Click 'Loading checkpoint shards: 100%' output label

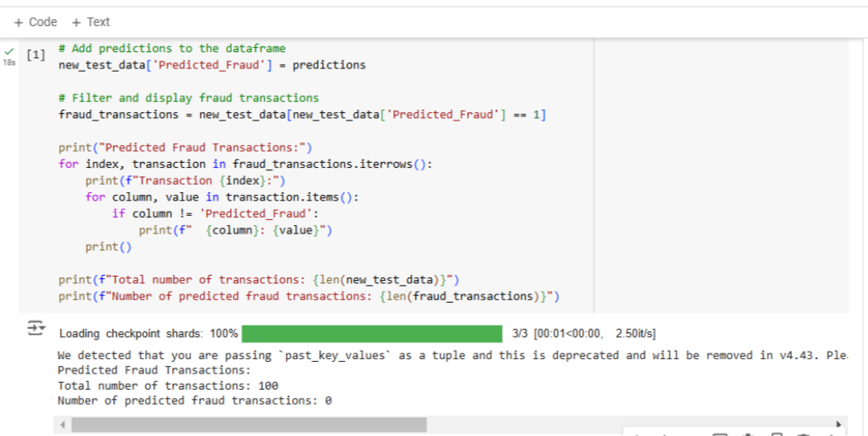click(x=148, y=334)
